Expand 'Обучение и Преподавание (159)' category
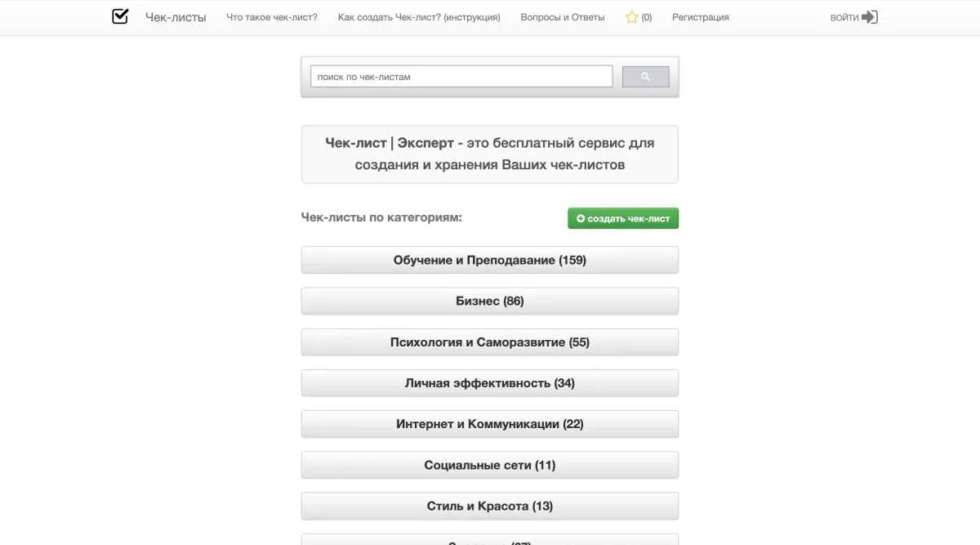The height and width of the screenshot is (545, 980). [x=490, y=261]
